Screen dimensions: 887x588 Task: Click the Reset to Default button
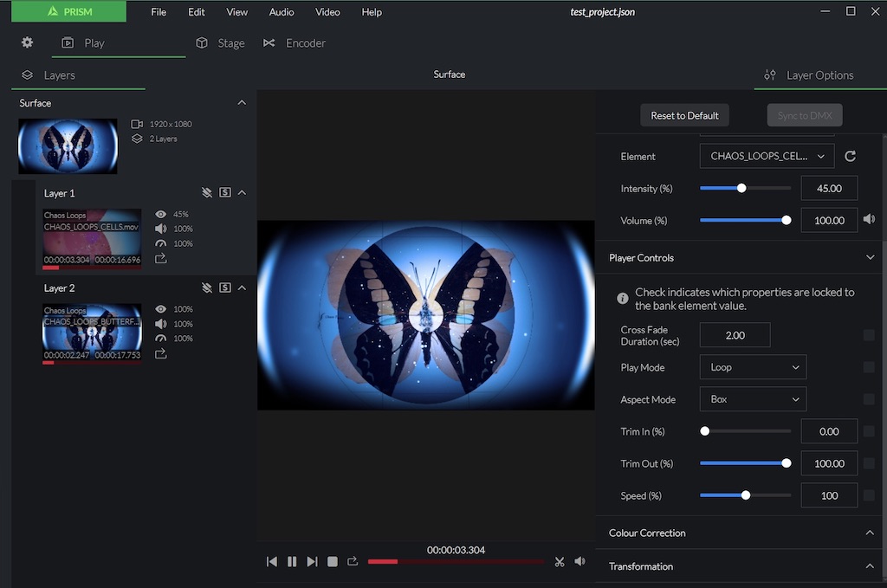click(x=684, y=115)
